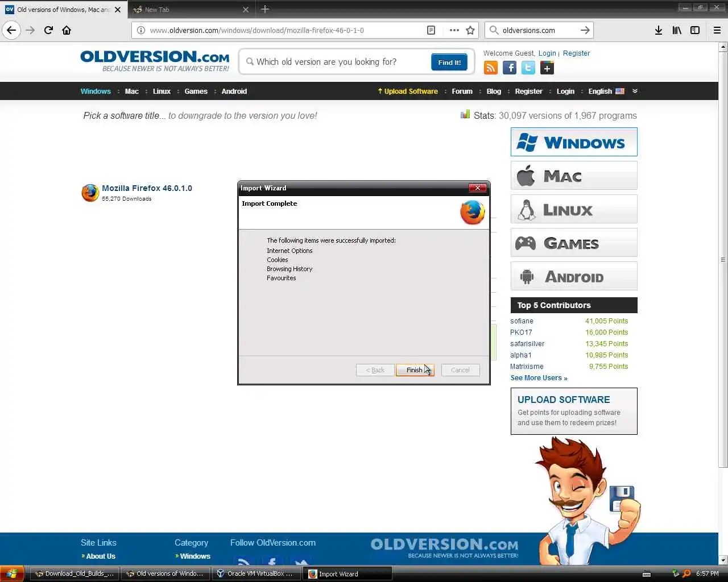This screenshot has height=582, width=728.
Task: Open the Mozilla Firefox 46.0.1.0 link
Action: tap(147, 188)
